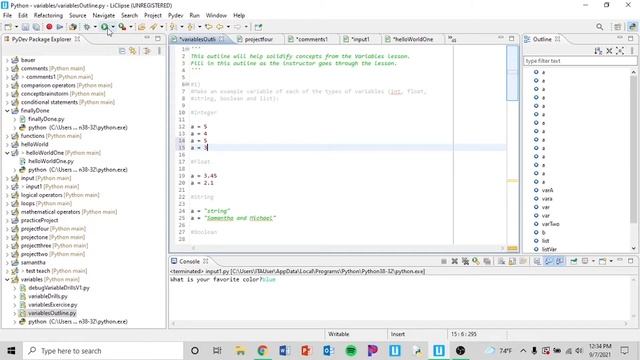Open Spotify from the taskbar

tap(351, 351)
